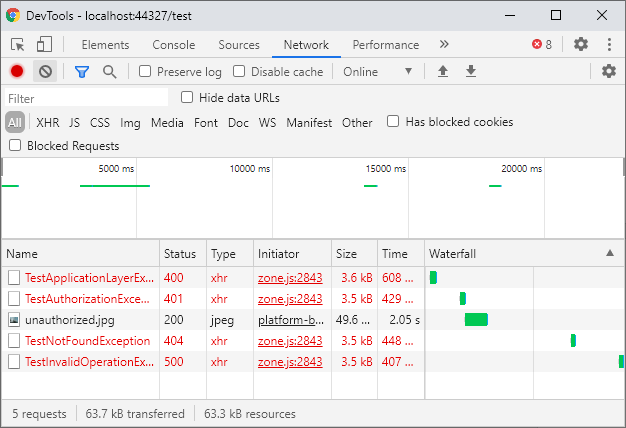This screenshot has height=428, width=626.
Task: Select the All filter type
Action: coord(15,122)
